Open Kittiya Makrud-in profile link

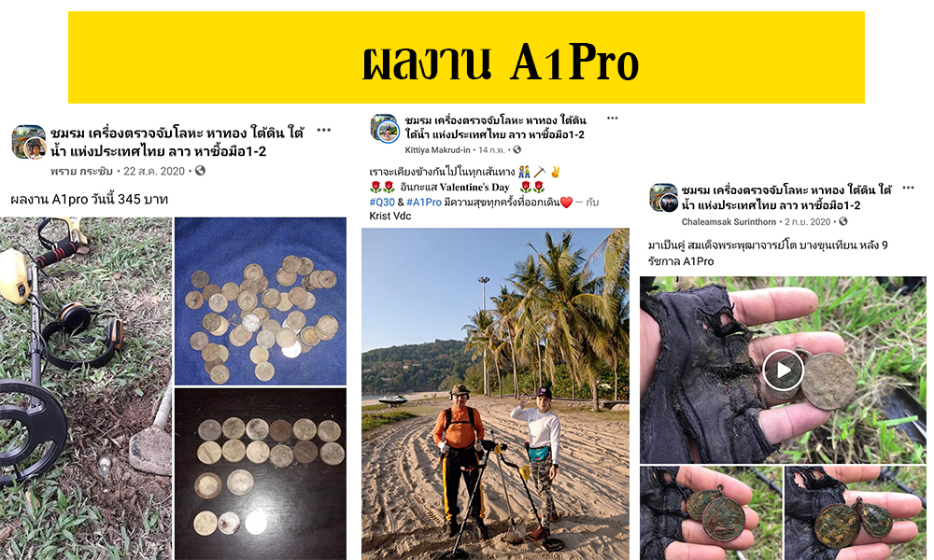click(x=437, y=150)
